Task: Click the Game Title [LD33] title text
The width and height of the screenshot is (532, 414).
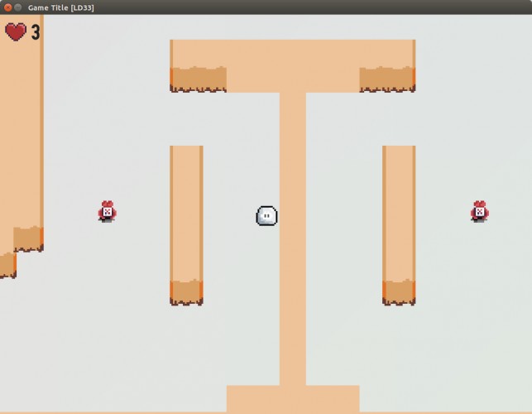Action: [61, 7]
